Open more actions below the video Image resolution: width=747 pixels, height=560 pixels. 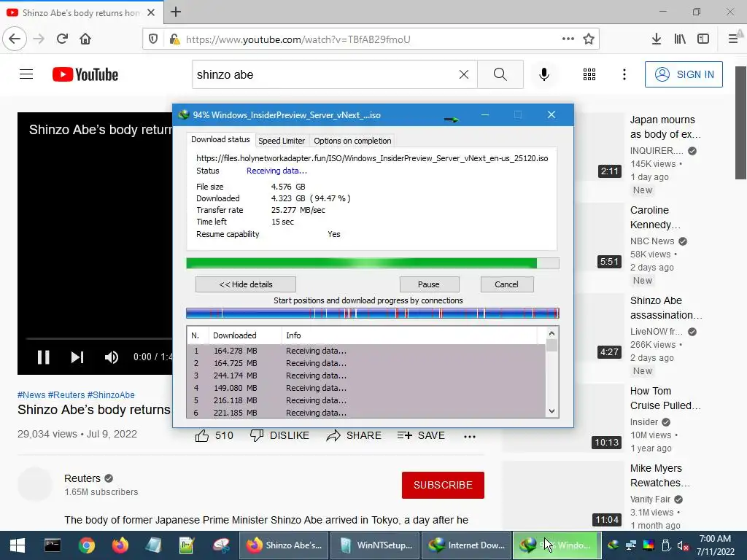pos(470,436)
